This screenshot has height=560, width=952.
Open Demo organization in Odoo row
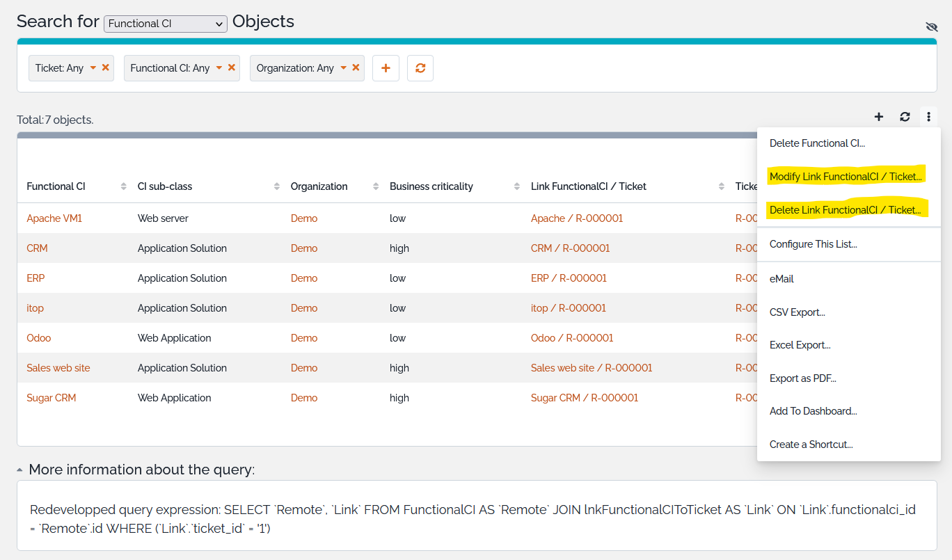(304, 338)
